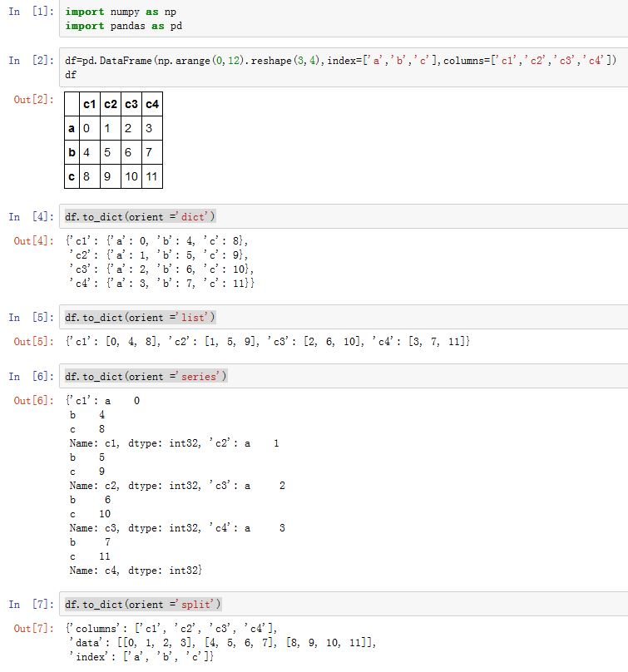Select row index 'a' in the DataFrame
The width and height of the screenshot is (628, 672).
[72, 128]
